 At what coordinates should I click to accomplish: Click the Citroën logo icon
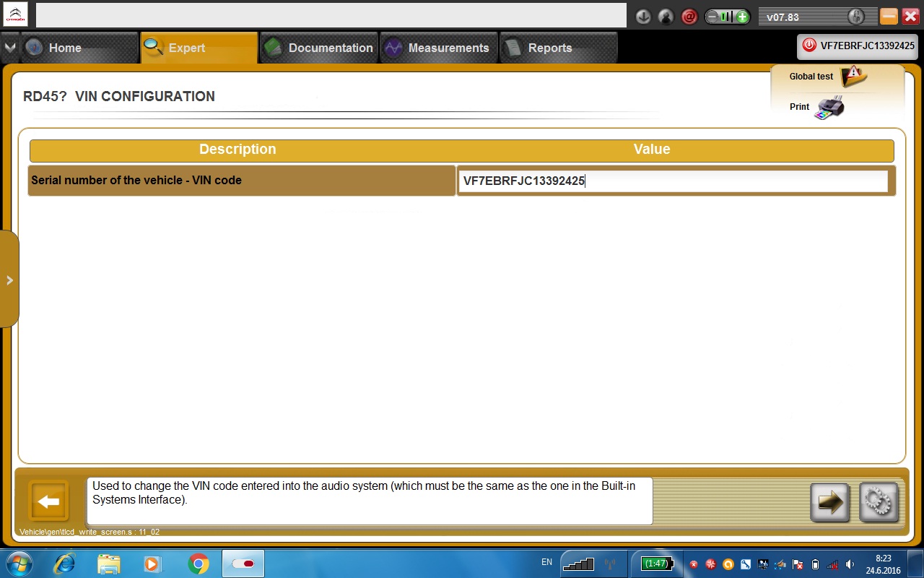tap(15, 14)
